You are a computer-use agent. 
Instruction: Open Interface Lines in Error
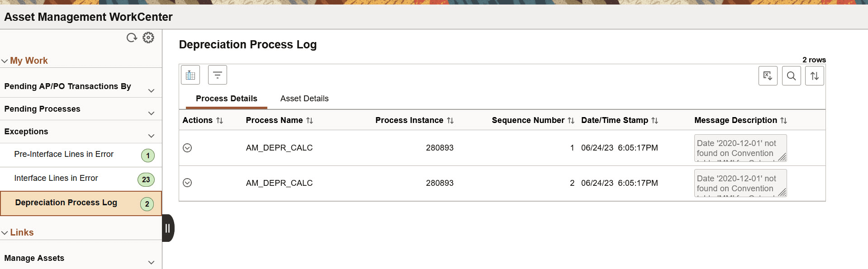tap(56, 178)
